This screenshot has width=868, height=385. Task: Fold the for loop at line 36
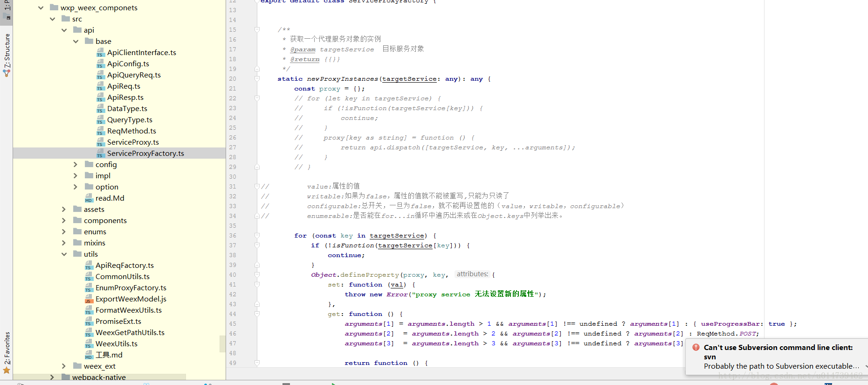tap(257, 235)
